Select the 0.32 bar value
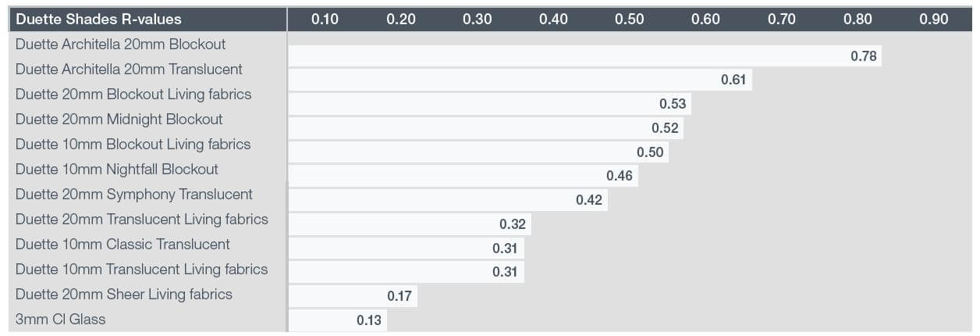The height and width of the screenshot is (336, 980). pyautogui.click(x=513, y=225)
